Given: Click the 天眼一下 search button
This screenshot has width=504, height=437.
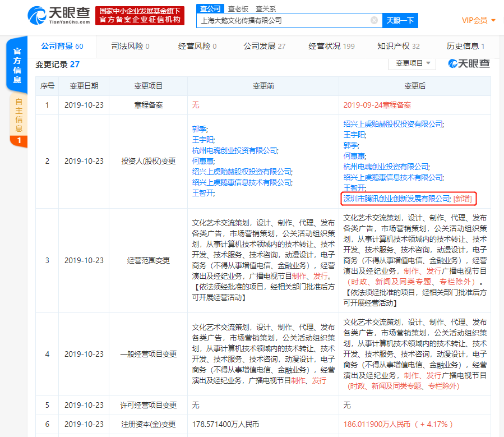Looking at the screenshot, I should tap(400, 21).
